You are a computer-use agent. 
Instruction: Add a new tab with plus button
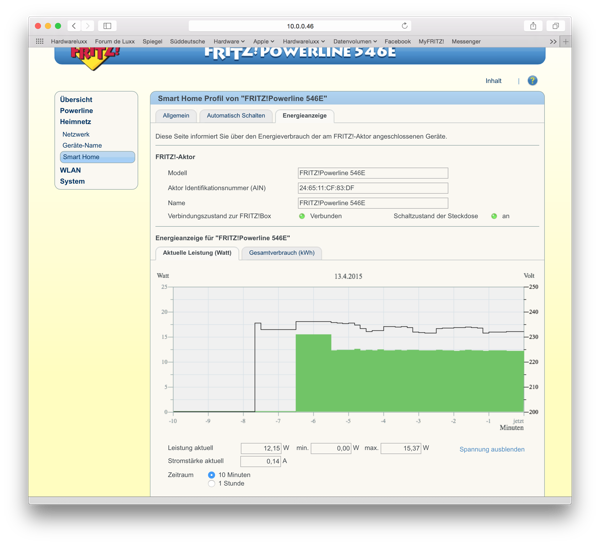pyautogui.click(x=566, y=41)
